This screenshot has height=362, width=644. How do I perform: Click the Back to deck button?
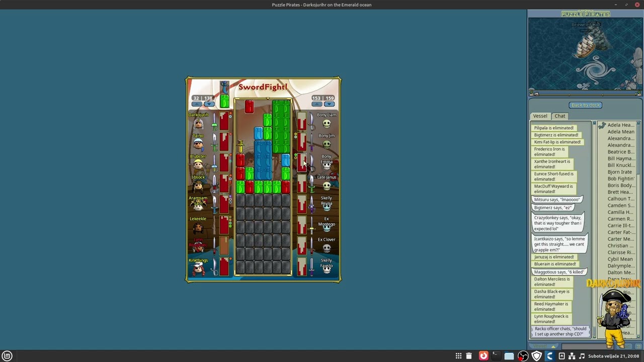pyautogui.click(x=586, y=105)
